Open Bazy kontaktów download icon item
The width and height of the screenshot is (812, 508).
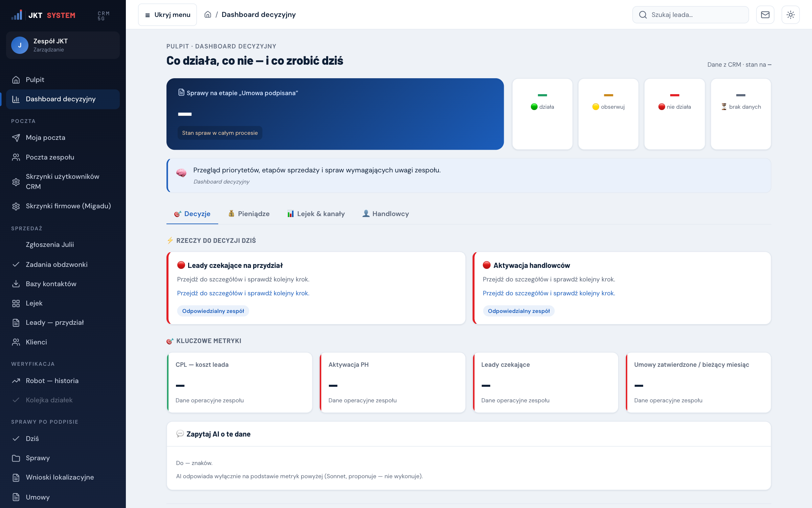point(63,284)
